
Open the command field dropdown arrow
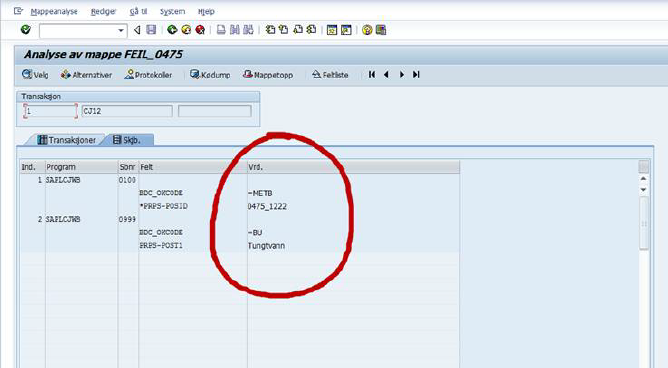[121, 31]
